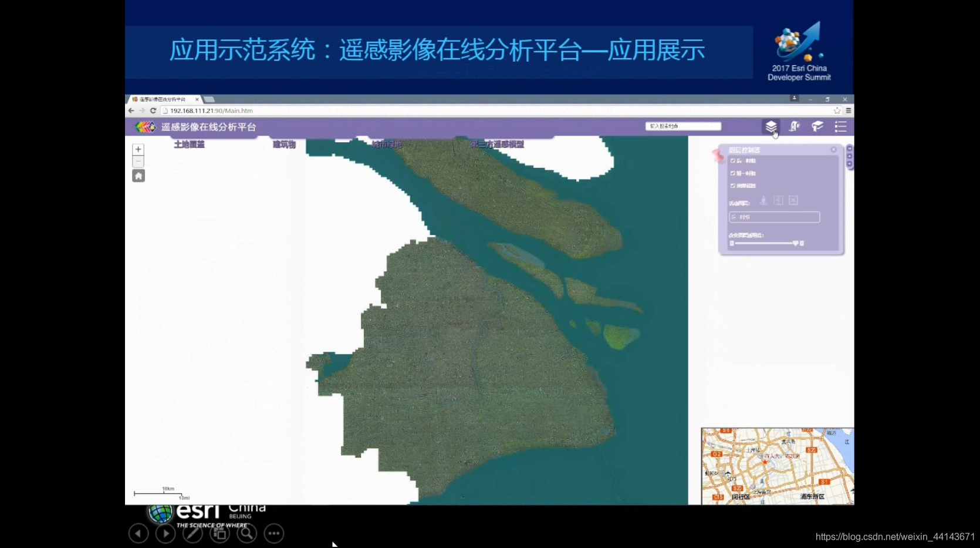Reload the browser page
980x548 pixels.
tap(153, 110)
